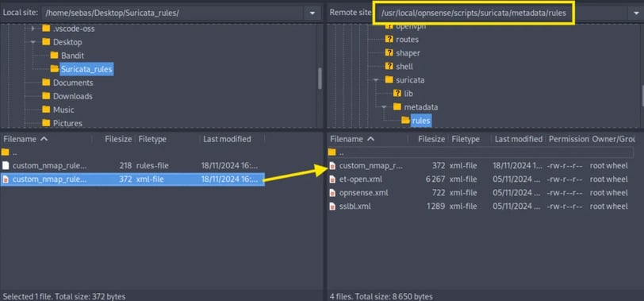The height and width of the screenshot is (301, 644).
Task: Click the remote custom_nmap_r... xml file icon
Action: pyautogui.click(x=332, y=166)
